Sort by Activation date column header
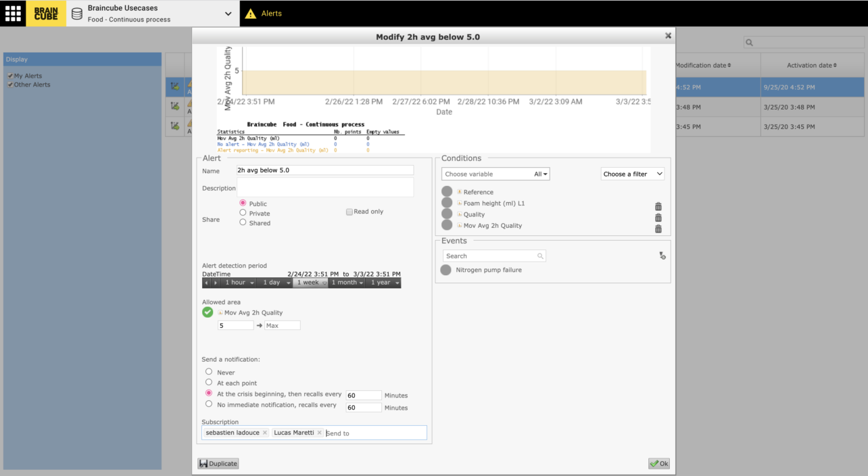Image resolution: width=868 pixels, height=476 pixels. (811, 66)
